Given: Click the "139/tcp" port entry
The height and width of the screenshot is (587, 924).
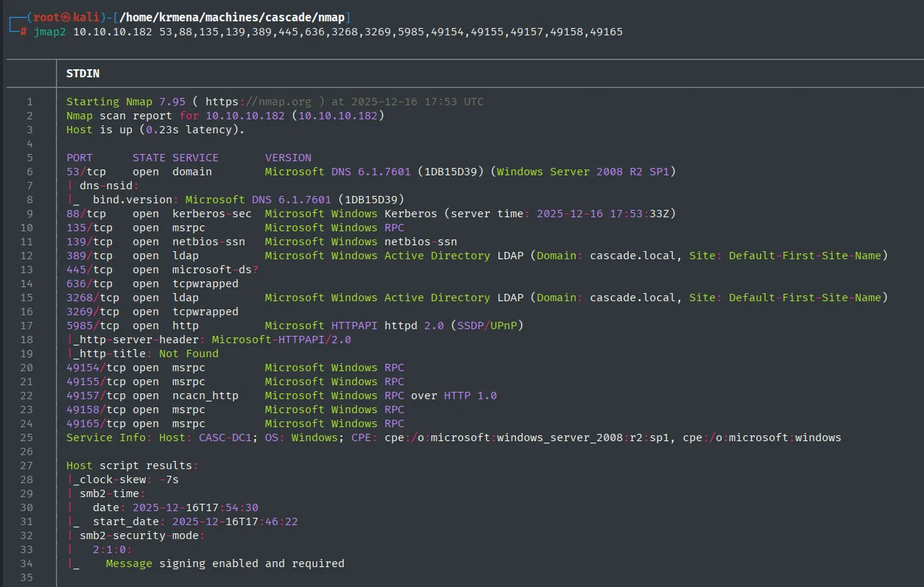Looking at the screenshot, I should [89, 242].
